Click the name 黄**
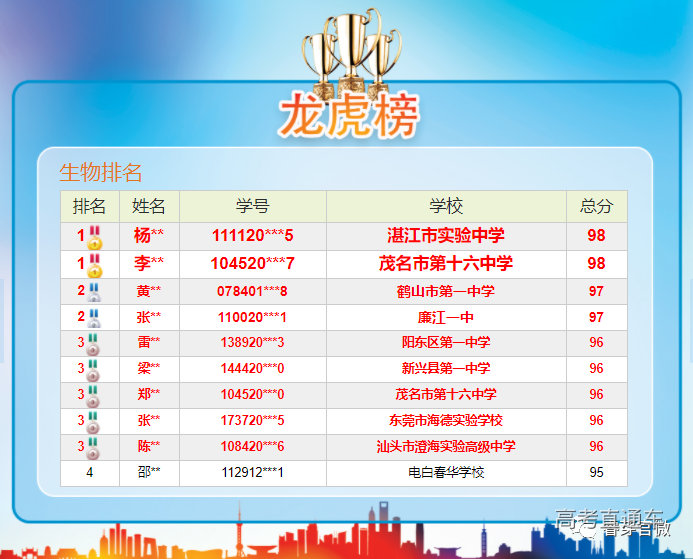This screenshot has width=693, height=559. (149, 291)
